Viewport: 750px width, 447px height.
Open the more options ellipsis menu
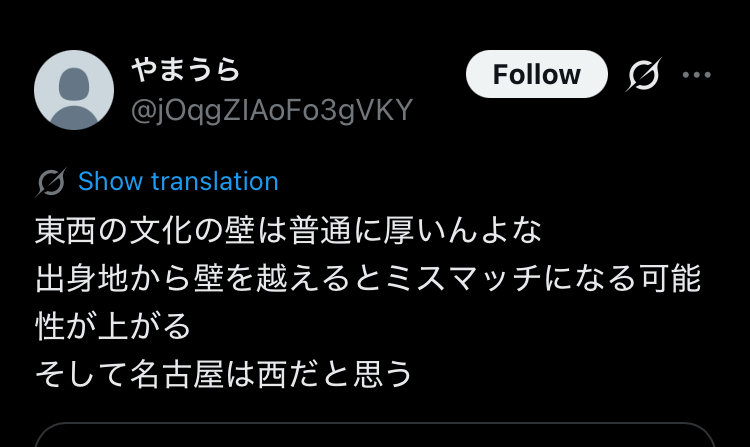(x=696, y=75)
